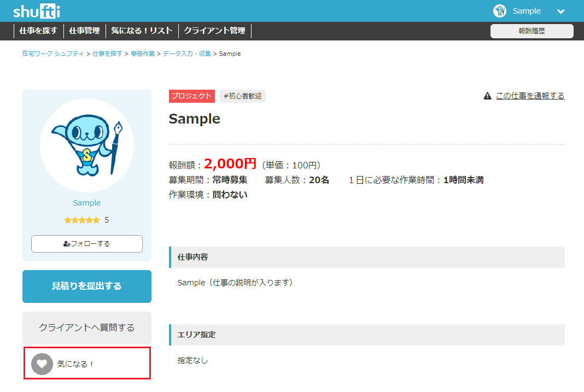The width and height of the screenshot is (584, 392).
Task: Click the 2,000円 reward amount
Action: (230, 163)
